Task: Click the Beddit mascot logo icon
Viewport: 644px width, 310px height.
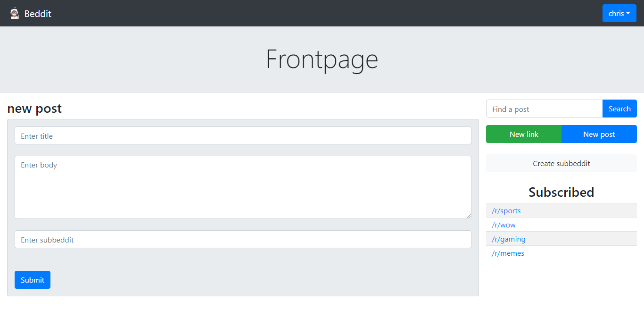Action: click(x=15, y=13)
